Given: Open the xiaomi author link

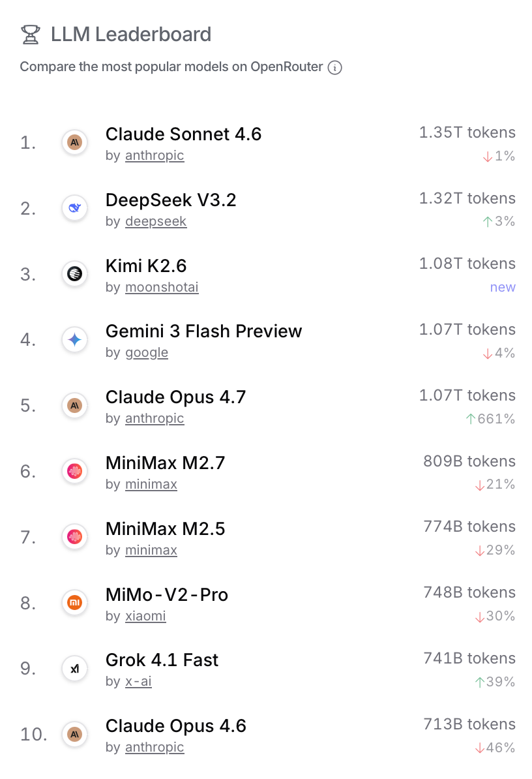Looking at the screenshot, I should tap(145, 616).
